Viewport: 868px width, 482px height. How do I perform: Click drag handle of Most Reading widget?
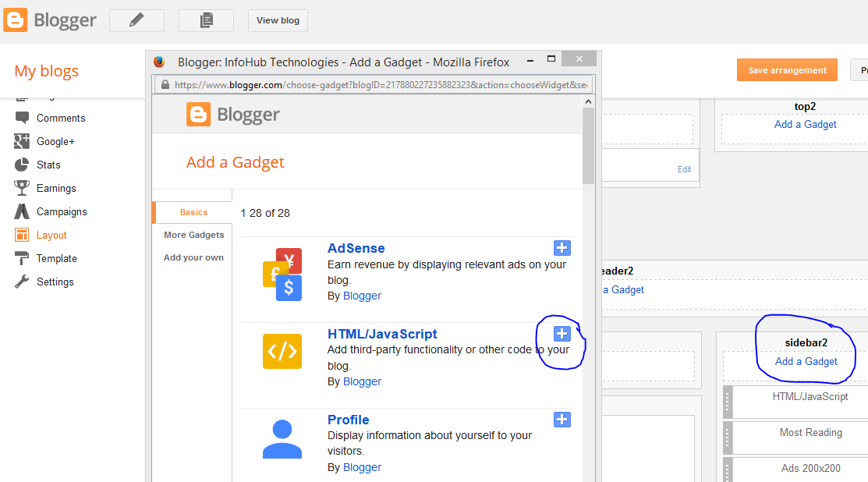pyautogui.click(x=728, y=438)
